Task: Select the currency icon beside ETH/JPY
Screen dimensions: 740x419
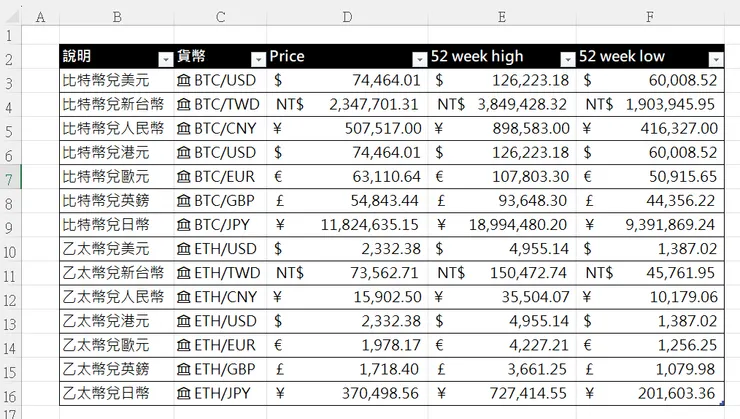Action: click(x=184, y=394)
